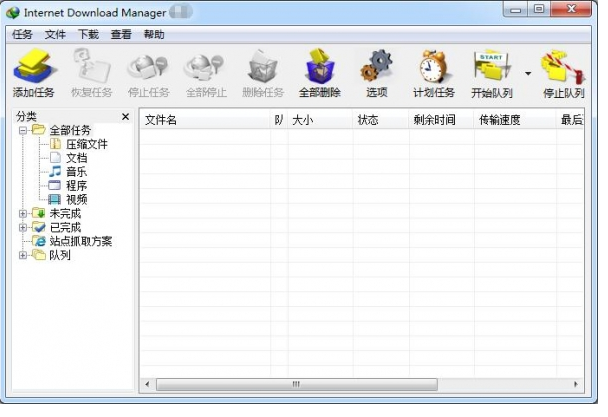Select 文档 category label
The height and width of the screenshot is (417, 608).
(x=76, y=158)
